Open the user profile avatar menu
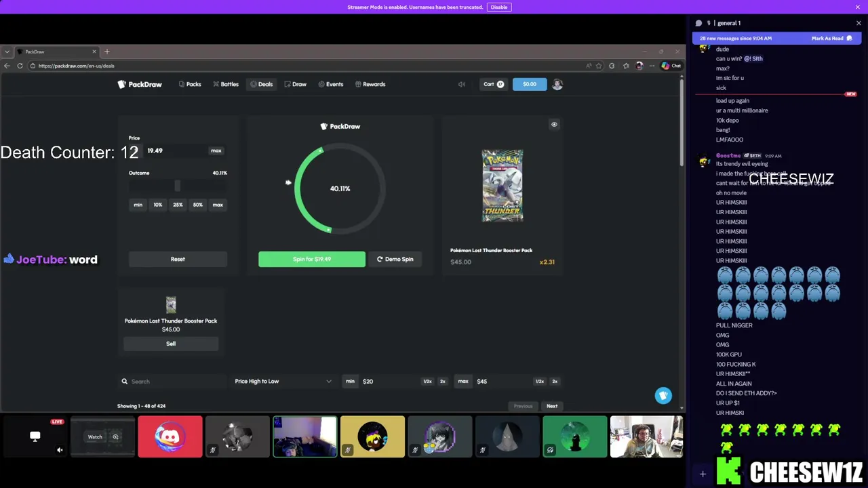 (x=557, y=84)
